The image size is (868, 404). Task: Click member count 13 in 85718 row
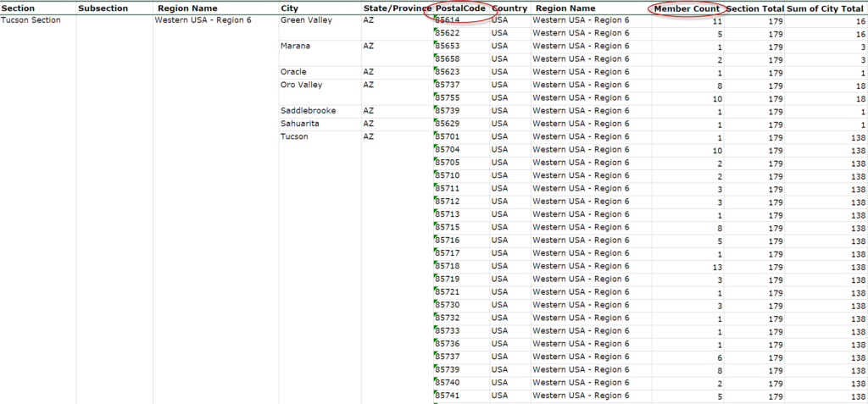717,268
